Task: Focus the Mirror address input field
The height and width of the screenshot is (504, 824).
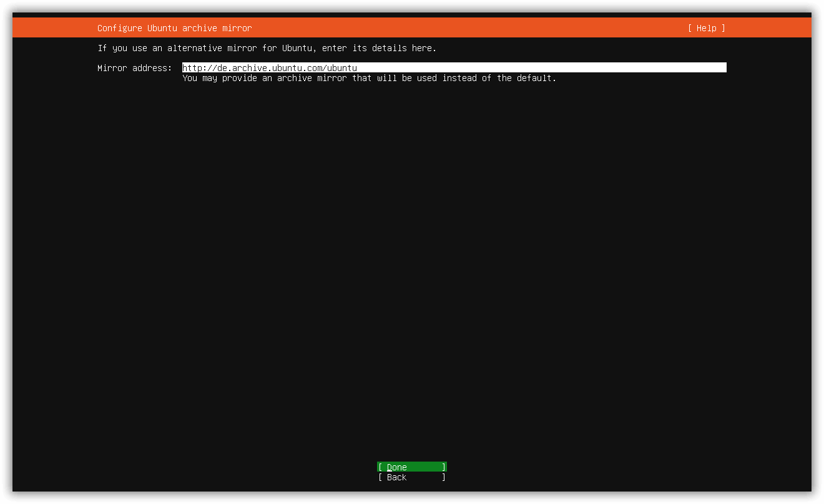Action: click(x=454, y=67)
